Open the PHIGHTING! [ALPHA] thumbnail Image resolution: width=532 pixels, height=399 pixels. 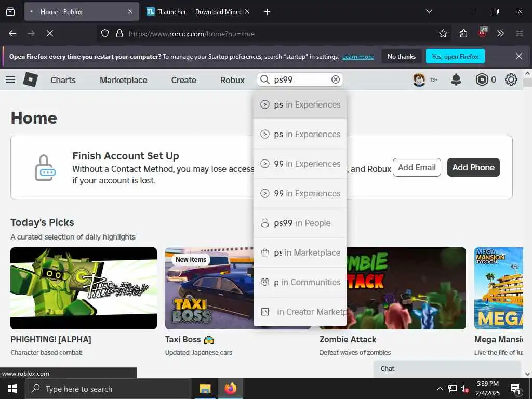84,288
